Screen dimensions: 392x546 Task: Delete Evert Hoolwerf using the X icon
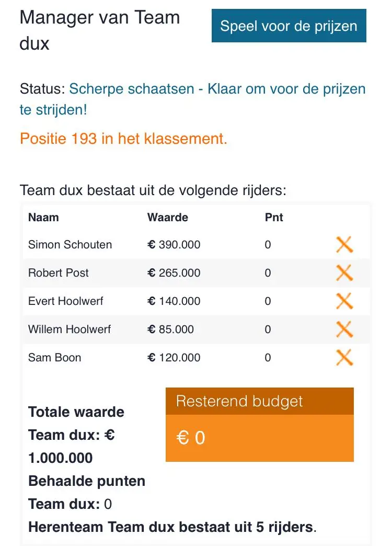pos(344,301)
